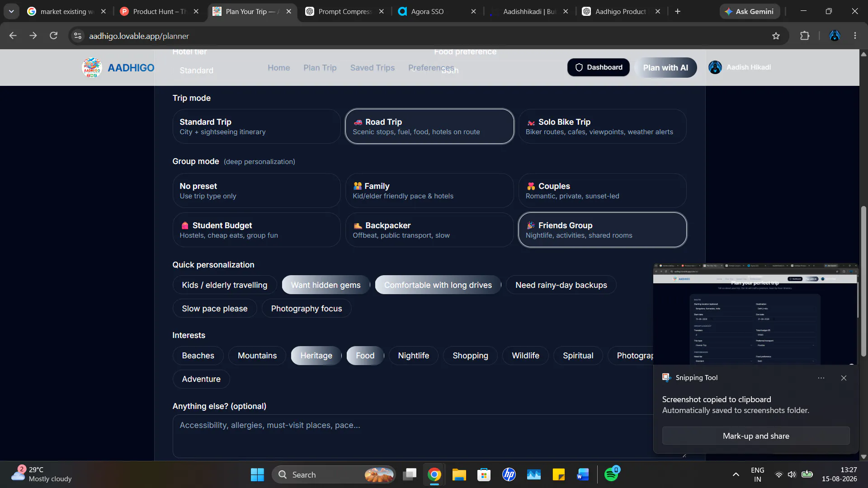Choose Couples group mode

tap(602, 191)
